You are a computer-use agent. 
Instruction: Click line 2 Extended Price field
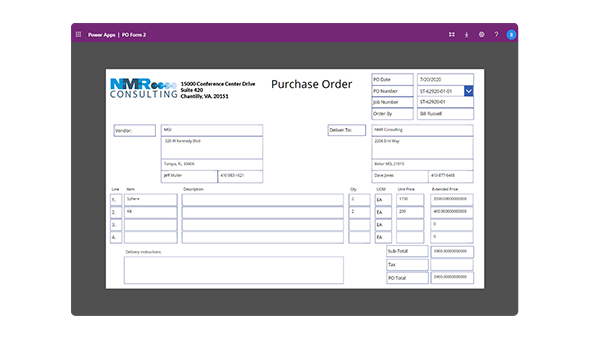[x=452, y=212]
